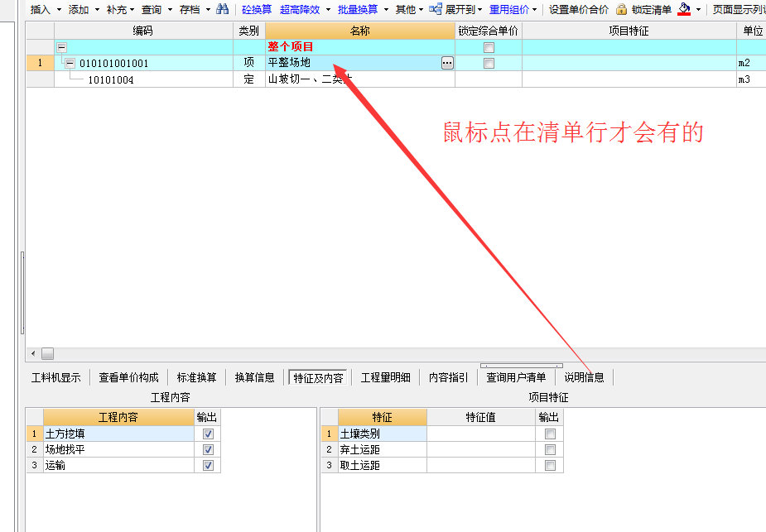Select the 山坡切一、二类土 name cell

(x=360, y=79)
